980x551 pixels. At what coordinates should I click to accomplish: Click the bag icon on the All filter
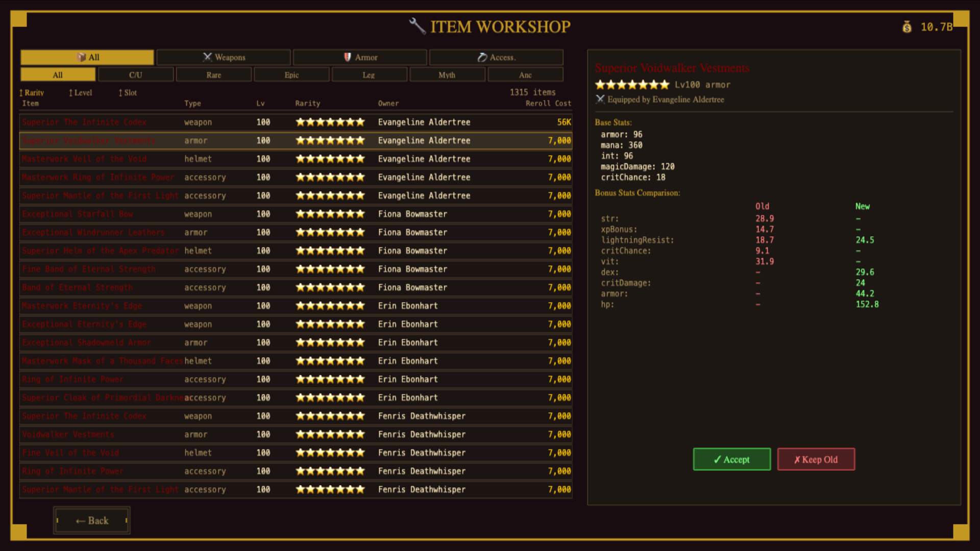(x=81, y=57)
